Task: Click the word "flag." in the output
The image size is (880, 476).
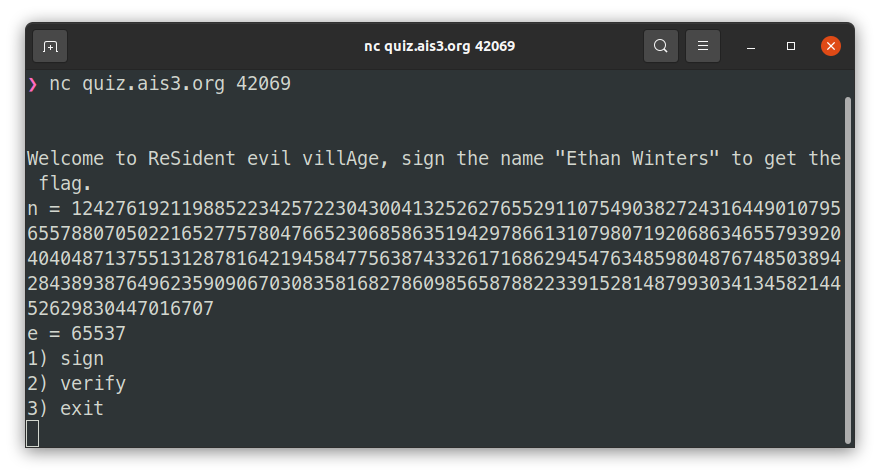Action: (65, 184)
